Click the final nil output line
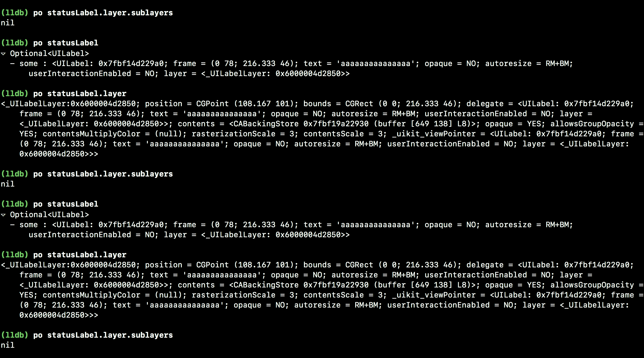The image size is (644, 358). [x=8, y=345]
